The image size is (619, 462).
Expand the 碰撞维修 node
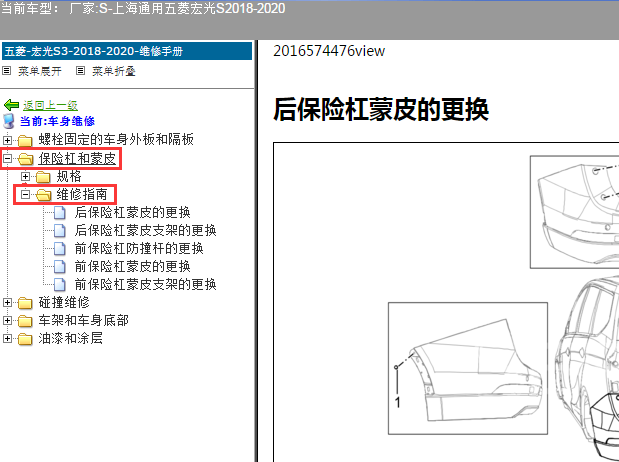pos(7,302)
